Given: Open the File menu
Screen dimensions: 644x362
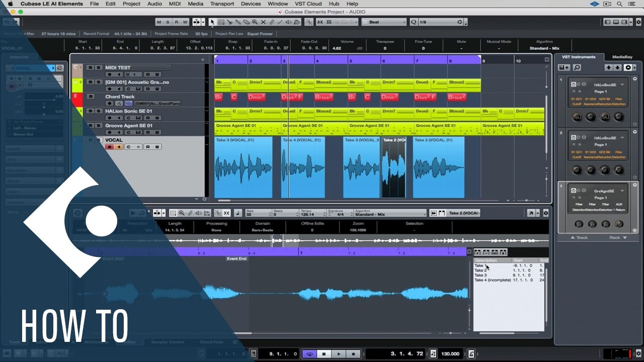Looking at the screenshot, I should [94, 4].
